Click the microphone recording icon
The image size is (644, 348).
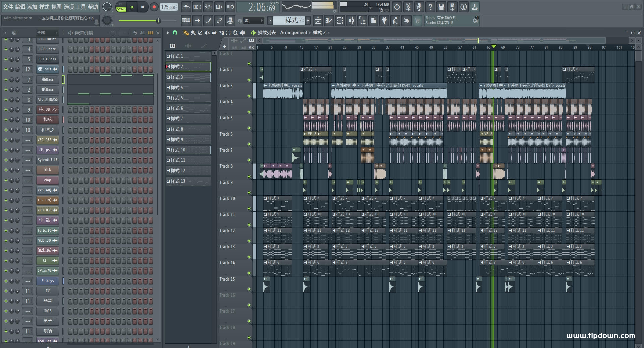pos(419,7)
